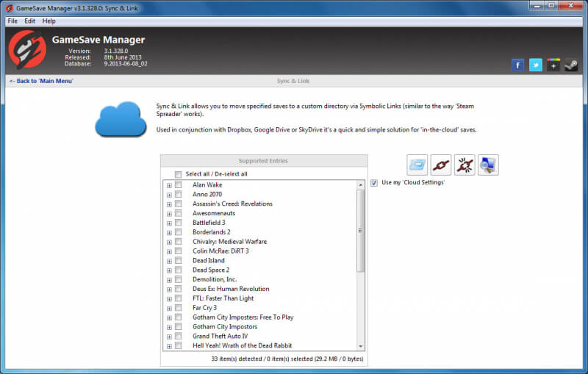This screenshot has height=374, width=588.
Task: Check Chivalry: Medieval Warfare checkbox
Action: coord(179,242)
